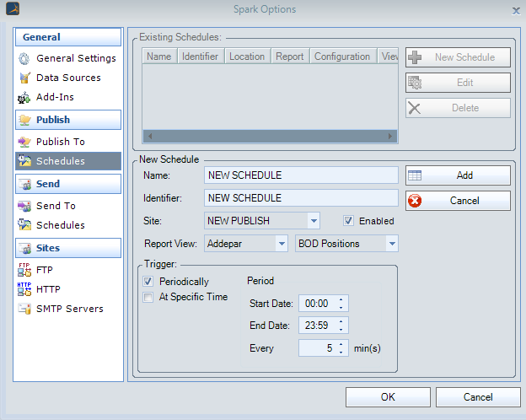Click the General Settings gear icon
The width and height of the screenshot is (526, 420).
coord(24,58)
